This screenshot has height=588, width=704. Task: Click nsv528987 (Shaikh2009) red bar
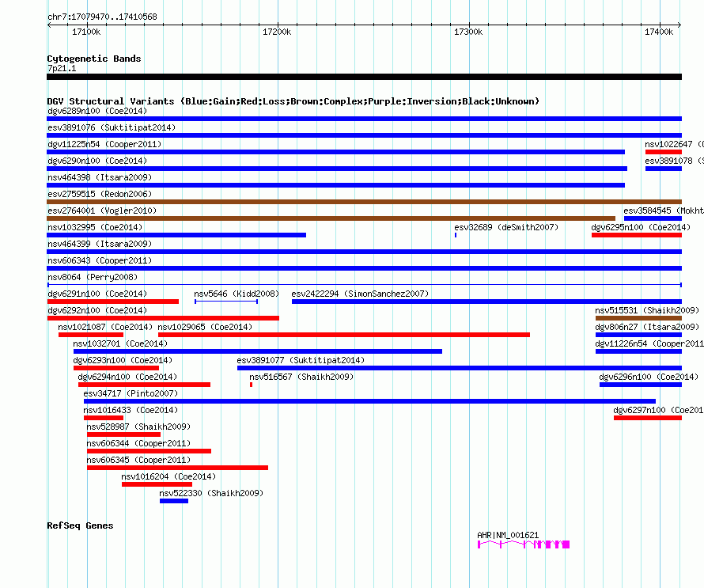[x=124, y=434]
